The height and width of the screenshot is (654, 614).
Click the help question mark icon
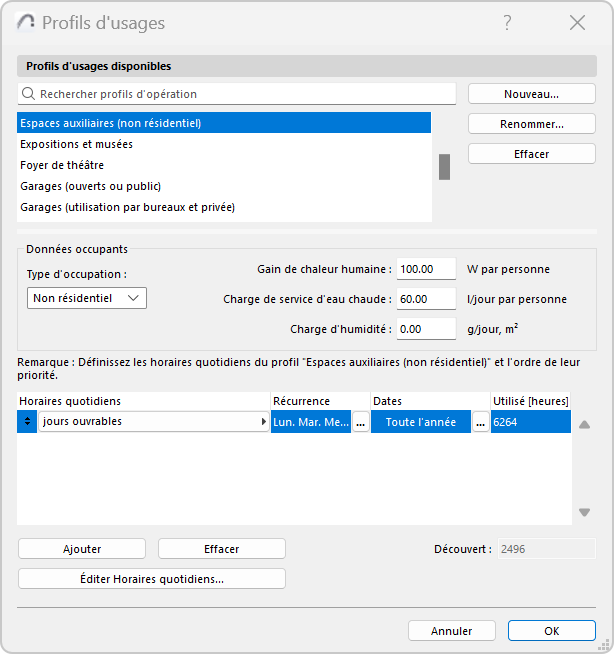tap(508, 23)
